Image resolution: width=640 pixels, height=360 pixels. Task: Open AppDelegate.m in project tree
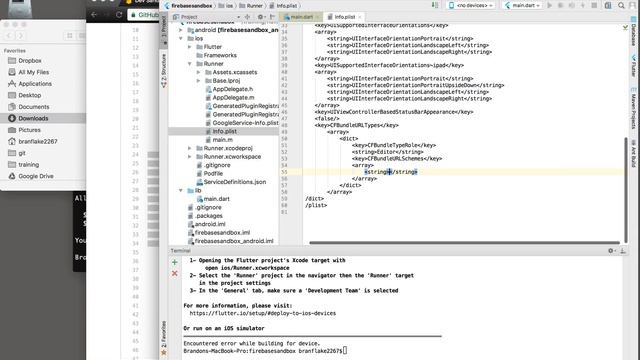233,98
